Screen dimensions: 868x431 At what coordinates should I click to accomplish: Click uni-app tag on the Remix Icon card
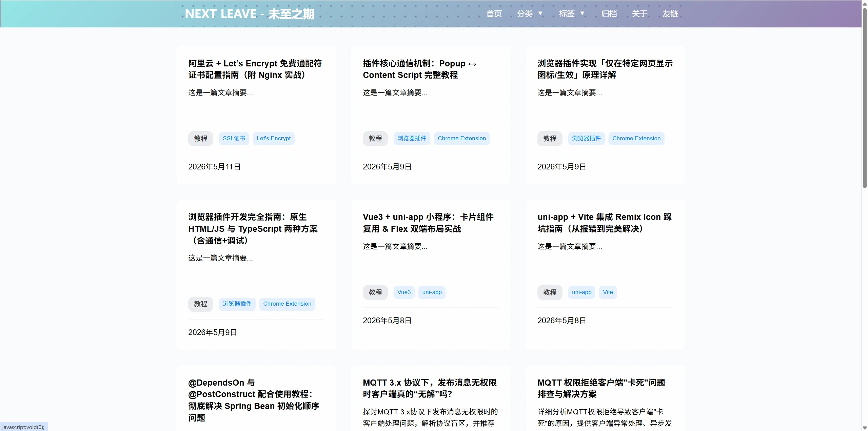point(581,292)
